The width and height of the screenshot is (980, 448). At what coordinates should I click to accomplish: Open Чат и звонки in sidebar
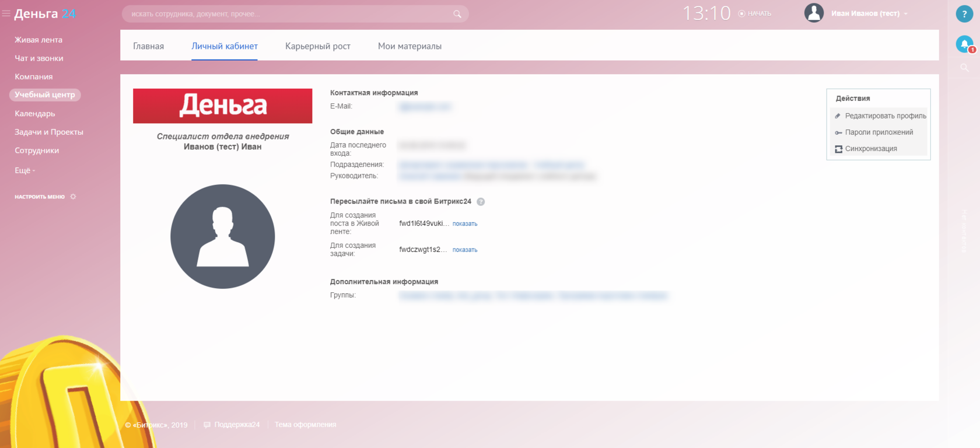click(39, 58)
